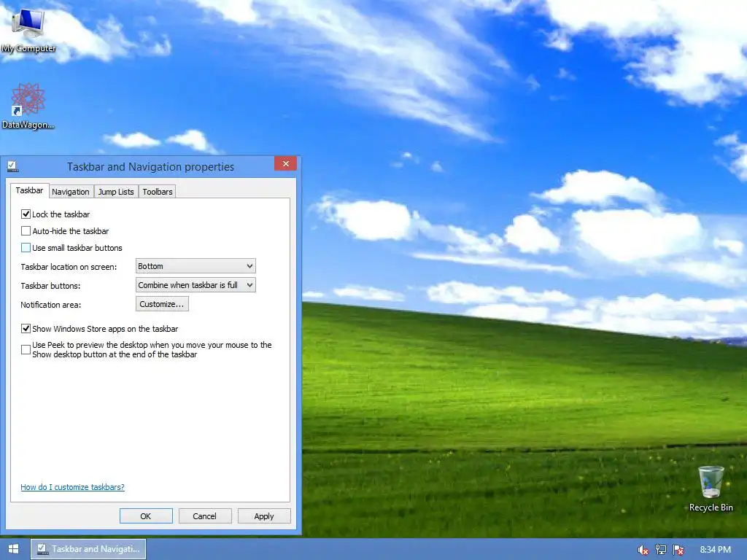This screenshot has height=560, width=747.
Task: Uncheck Show Windows Store apps on the taskbar
Action: pyautogui.click(x=26, y=329)
